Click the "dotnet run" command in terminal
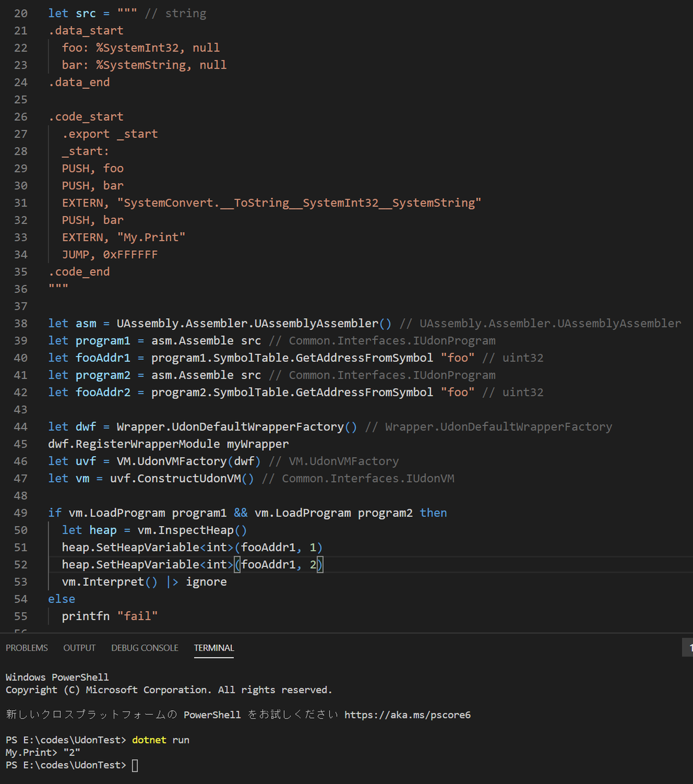Screen dimensions: 693x784 coord(161,740)
